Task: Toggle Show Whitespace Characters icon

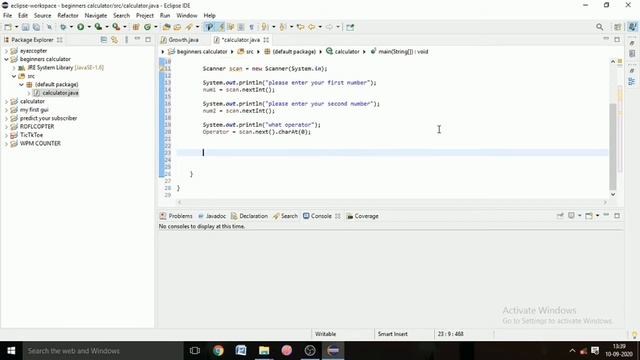Action: pos(251,27)
